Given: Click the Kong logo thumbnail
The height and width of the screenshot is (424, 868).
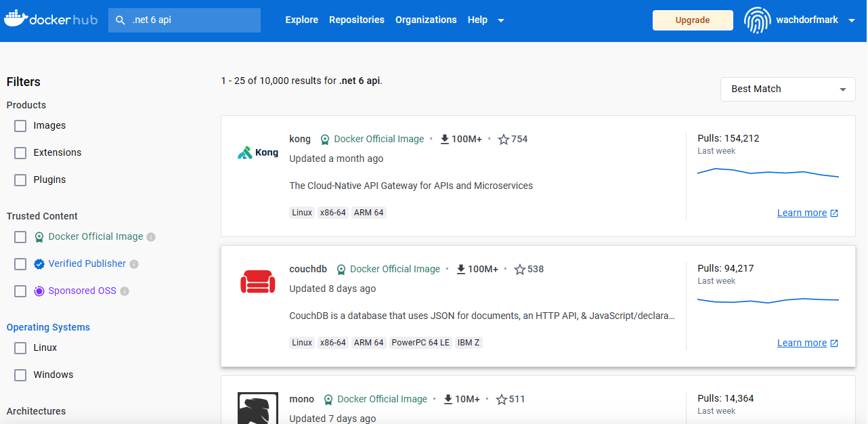Looking at the screenshot, I should [x=258, y=152].
